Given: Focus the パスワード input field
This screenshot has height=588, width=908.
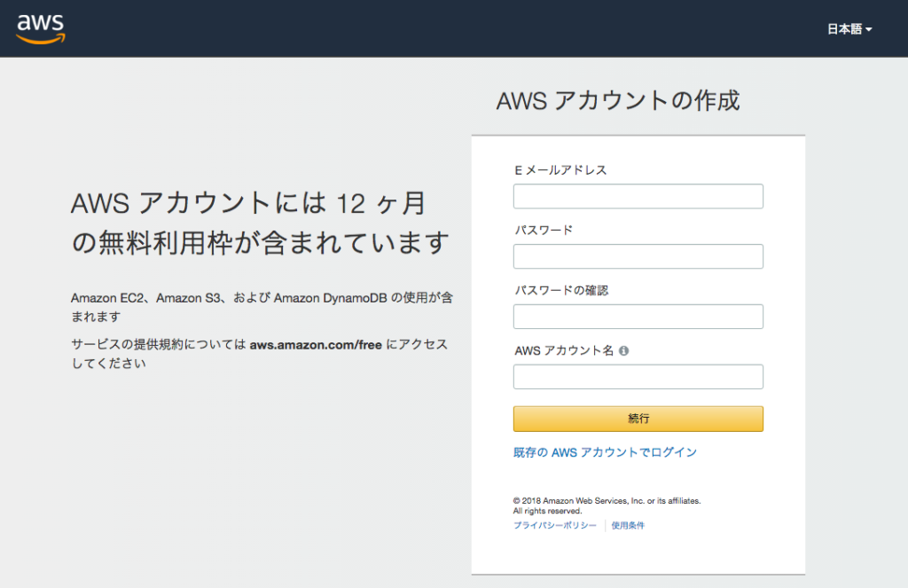Looking at the screenshot, I should click(x=638, y=256).
